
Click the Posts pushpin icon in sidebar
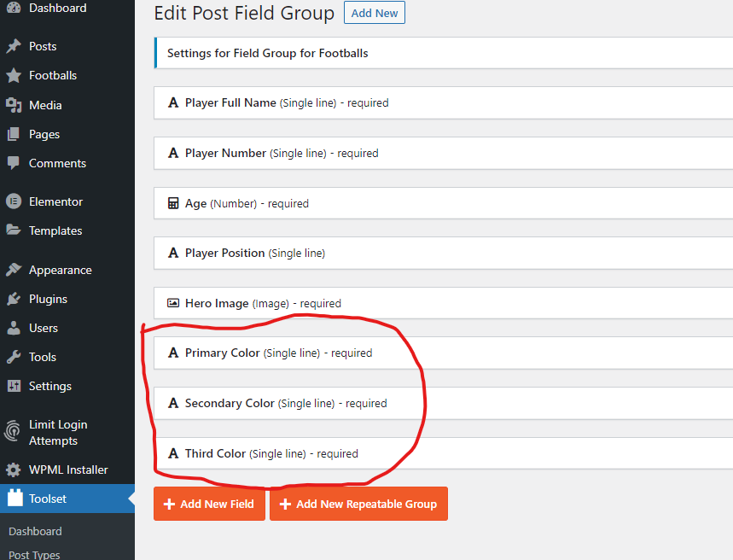pos(14,46)
